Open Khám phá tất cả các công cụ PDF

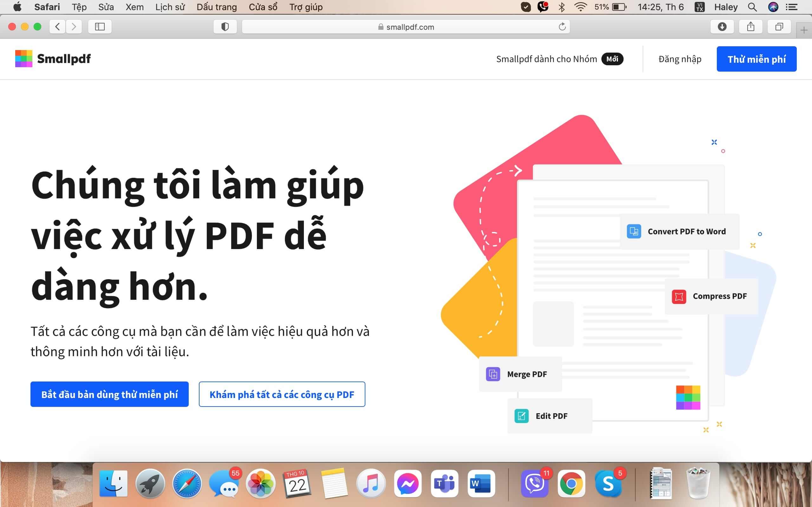coord(282,394)
